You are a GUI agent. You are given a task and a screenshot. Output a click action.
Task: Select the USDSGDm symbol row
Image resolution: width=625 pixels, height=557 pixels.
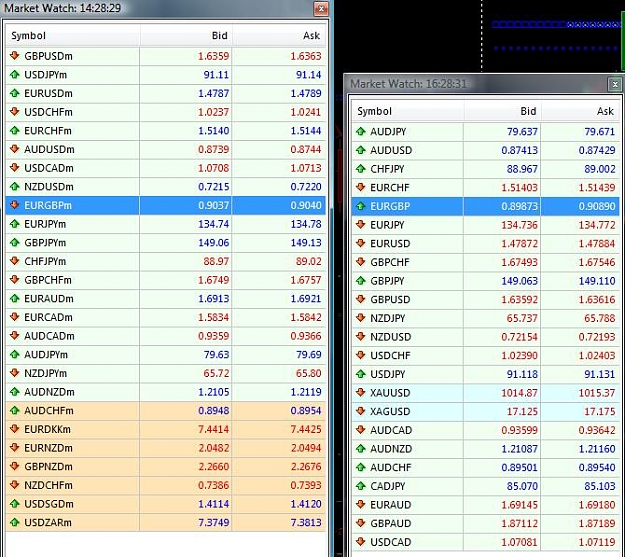166,504
